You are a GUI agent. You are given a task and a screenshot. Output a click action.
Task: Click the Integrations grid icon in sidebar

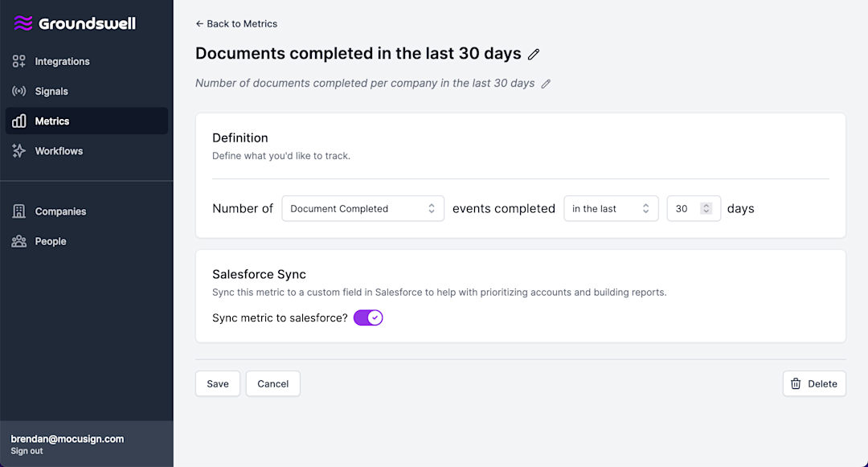tap(18, 61)
